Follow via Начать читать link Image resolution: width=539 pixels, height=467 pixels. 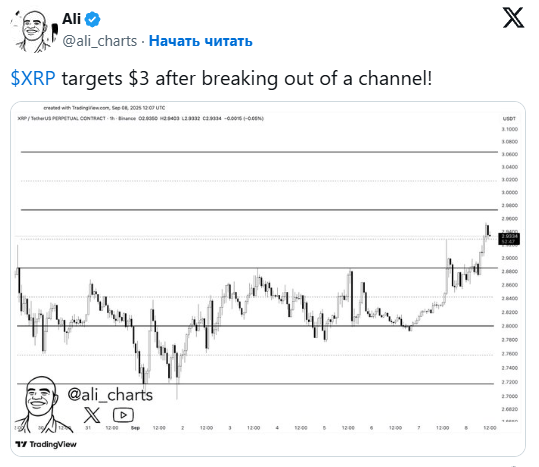point(200,41)
